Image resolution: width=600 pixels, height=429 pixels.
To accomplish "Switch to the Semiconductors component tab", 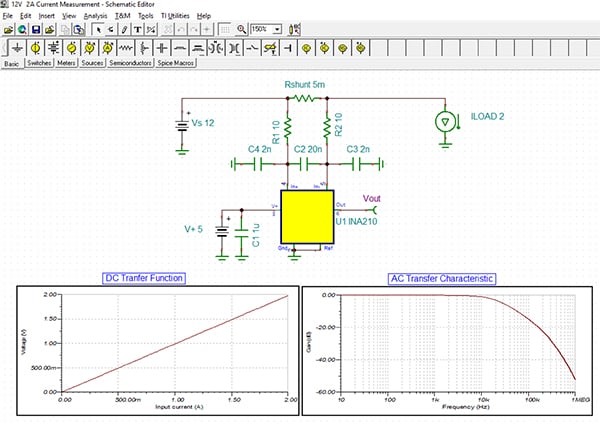I will 130,63.
